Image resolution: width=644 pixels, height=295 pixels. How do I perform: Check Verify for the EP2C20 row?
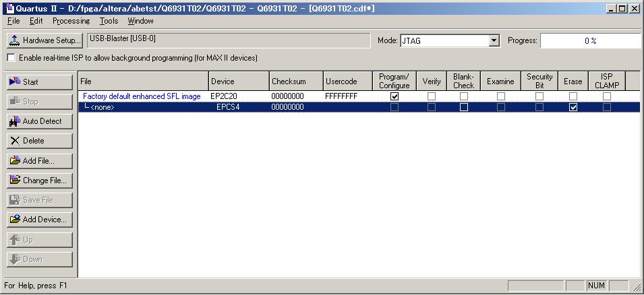[432, 96]
